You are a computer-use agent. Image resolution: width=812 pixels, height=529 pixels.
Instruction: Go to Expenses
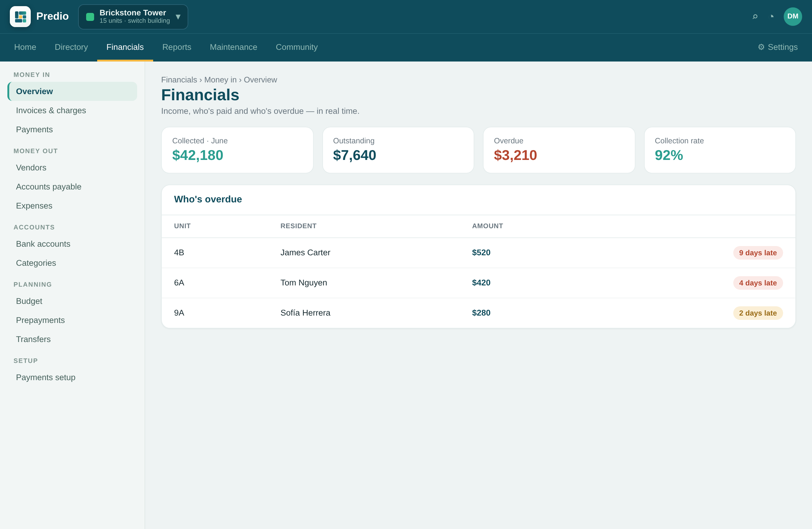pos(72,206)
